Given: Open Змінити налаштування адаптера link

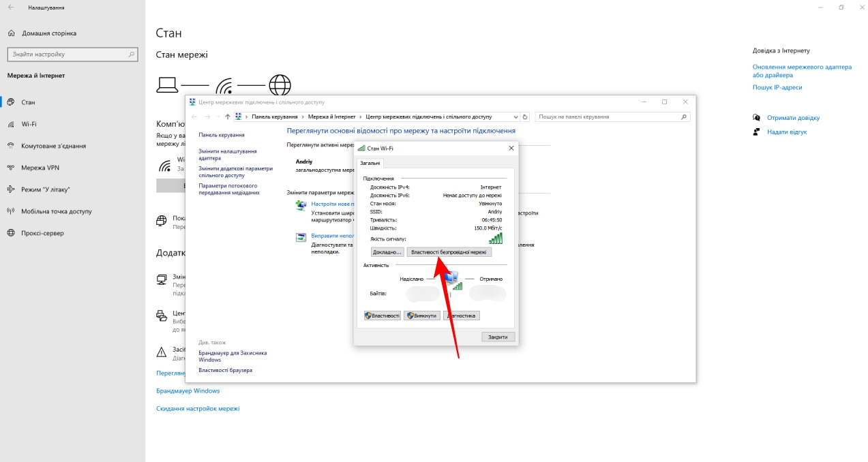Looking at the screenshot, I should click(227, 155).
